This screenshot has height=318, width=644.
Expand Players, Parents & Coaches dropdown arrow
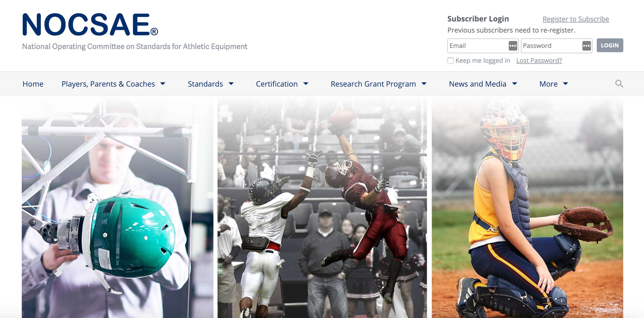[163, 84]
